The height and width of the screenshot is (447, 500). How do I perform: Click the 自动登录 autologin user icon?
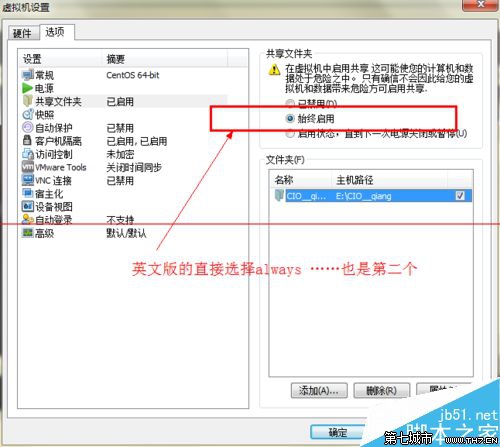(27, 220)
